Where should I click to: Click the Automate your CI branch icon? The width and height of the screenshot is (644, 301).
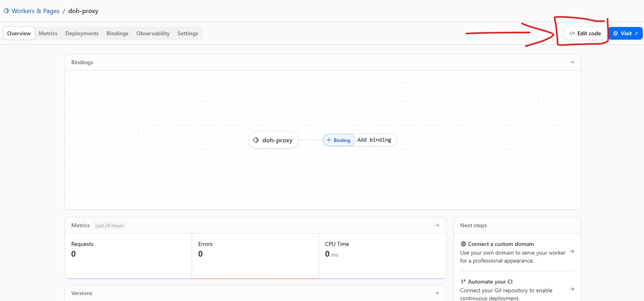[463, 282]
